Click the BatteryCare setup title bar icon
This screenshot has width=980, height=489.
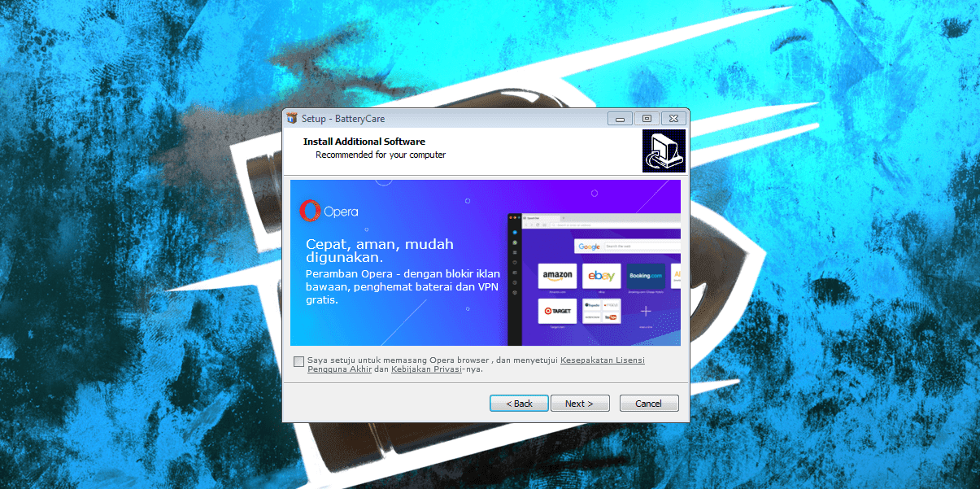click(x=293, y=118)
